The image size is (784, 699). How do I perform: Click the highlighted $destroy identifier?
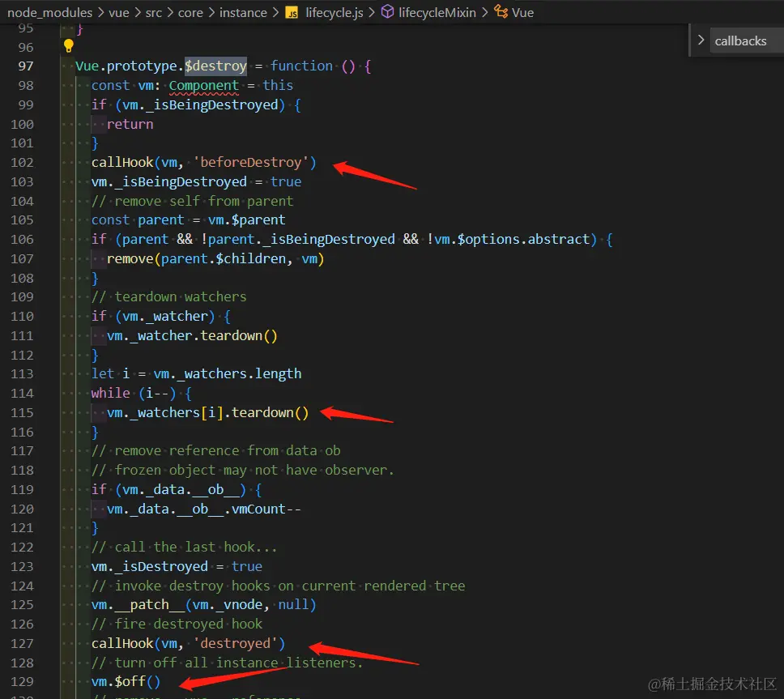(215, 66)
